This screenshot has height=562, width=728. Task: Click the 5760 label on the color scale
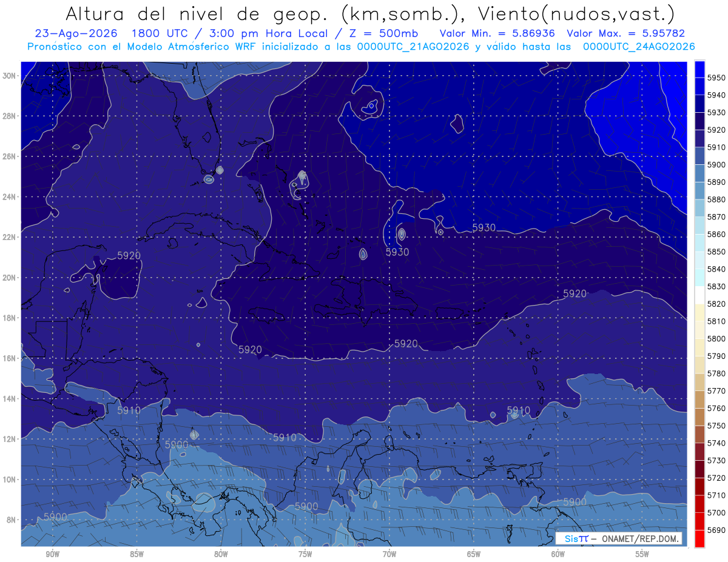point(716,408)
